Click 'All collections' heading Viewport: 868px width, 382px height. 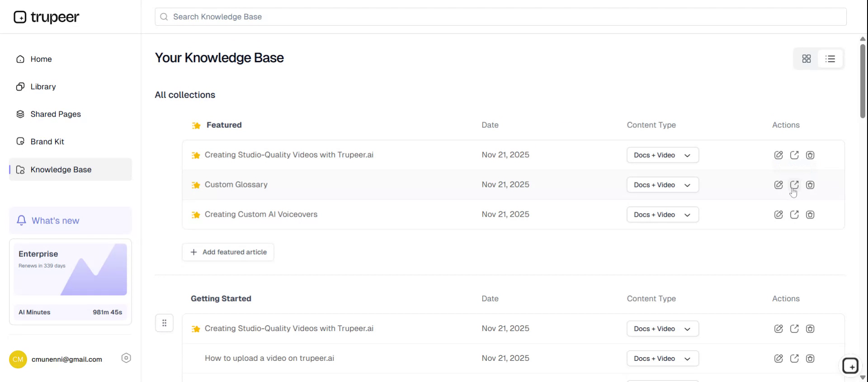[185, 95]
